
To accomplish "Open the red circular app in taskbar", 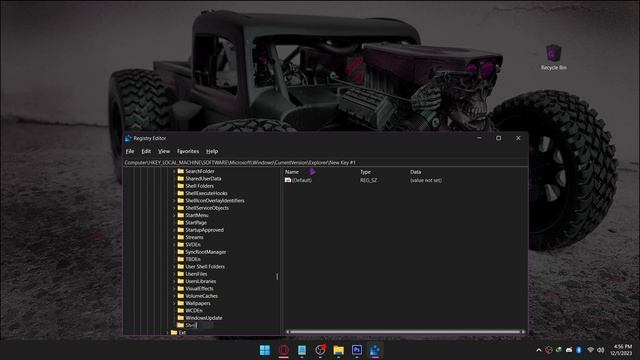I will pyautogui.click(x=284, y=350).
